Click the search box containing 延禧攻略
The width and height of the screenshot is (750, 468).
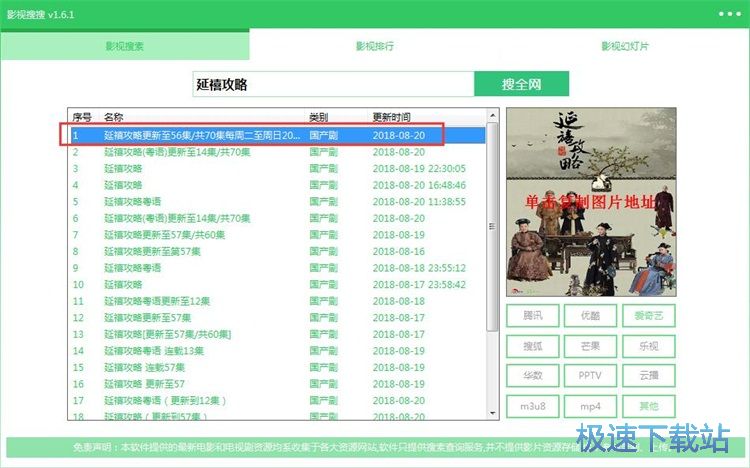(331, 85)
